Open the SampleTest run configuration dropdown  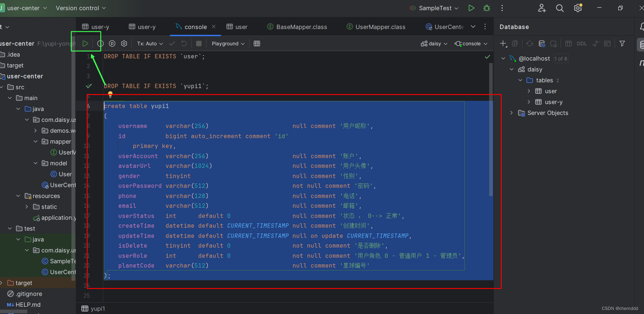(x=434, y=8)
